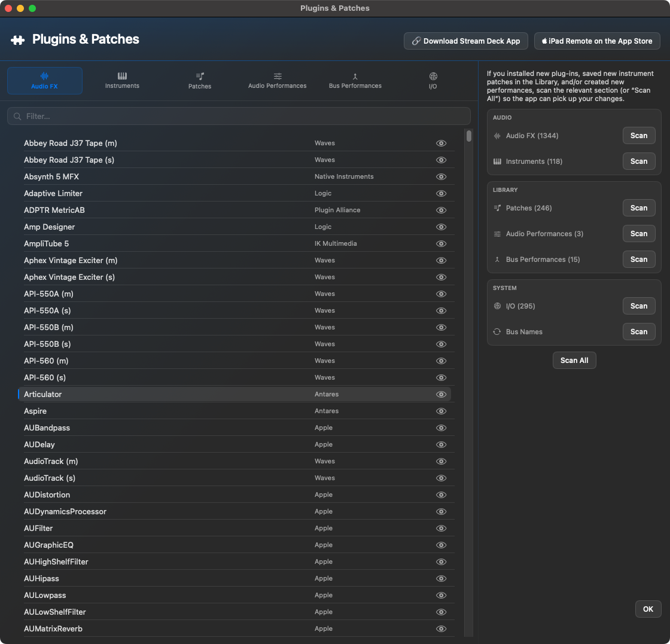Select the AudioTrack (s) row
The image size is (670, 644).
coord(234,478)
